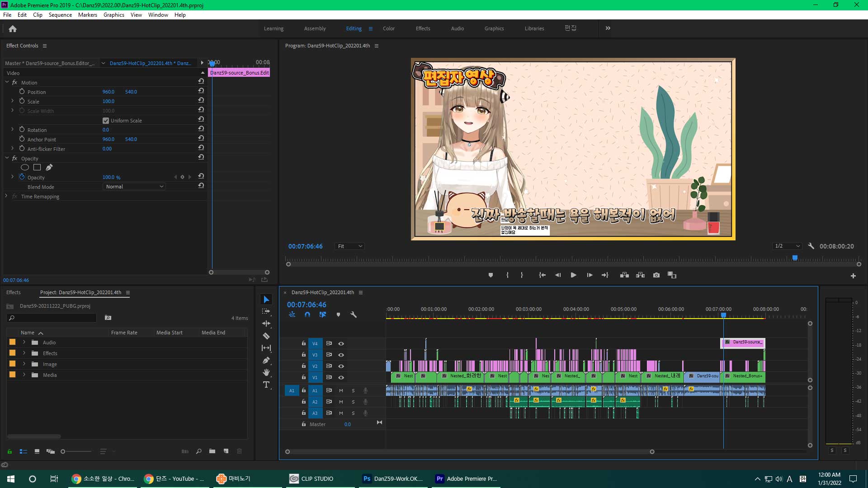Select the Hand tool
The image size is (868, 488).
[x=266, y=372]
